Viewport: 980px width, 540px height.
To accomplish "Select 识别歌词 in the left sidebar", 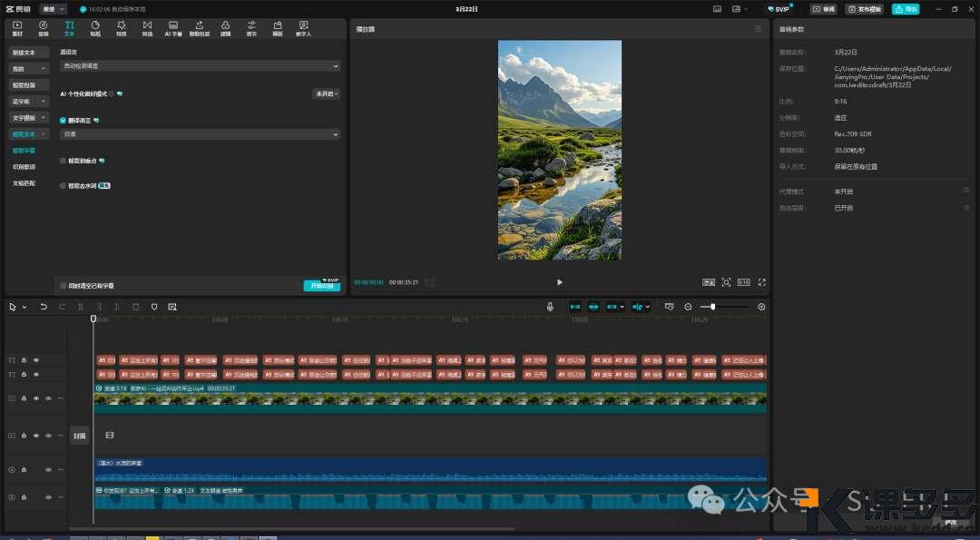I will [x=24, y=167].
